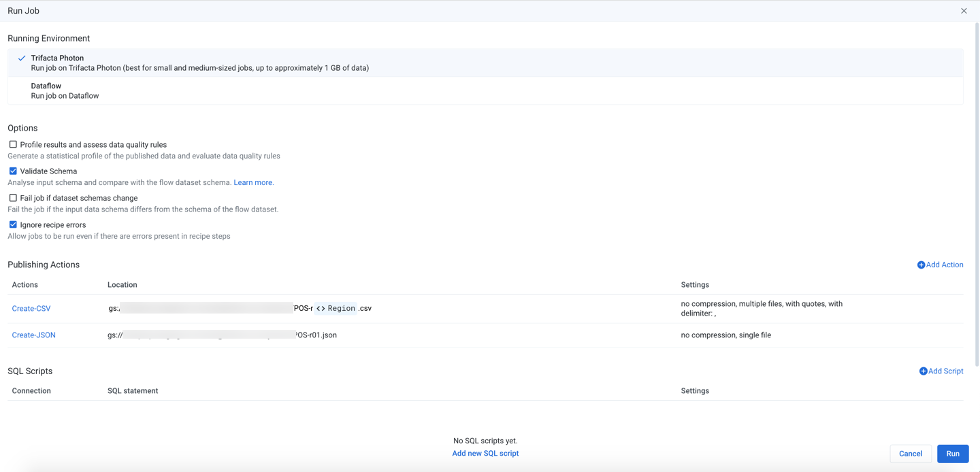Screen dimensions: 980x472
Task: Select the Create-JSON location path
Action: pos(222,335)
